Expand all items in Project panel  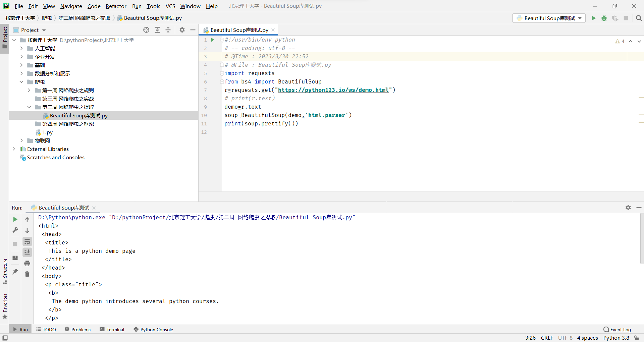pyautogui.click(x=157, y=30)
